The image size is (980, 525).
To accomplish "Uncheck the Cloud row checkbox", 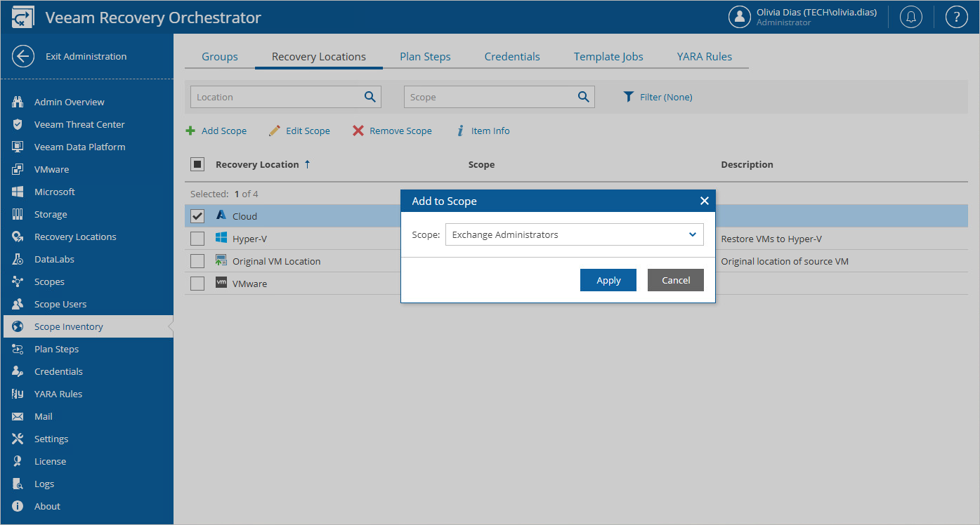I will 197,216.
